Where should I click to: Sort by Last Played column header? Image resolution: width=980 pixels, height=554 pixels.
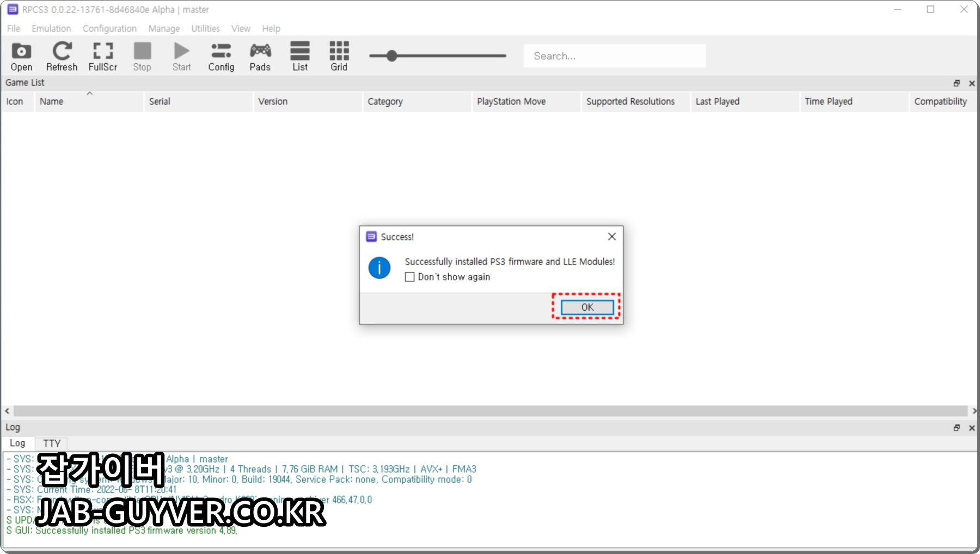(x=745, y=102)
